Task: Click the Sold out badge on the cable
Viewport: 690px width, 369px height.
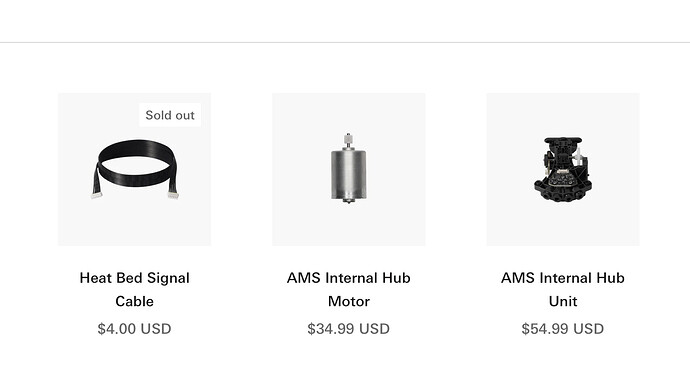Action: [170, 115]
